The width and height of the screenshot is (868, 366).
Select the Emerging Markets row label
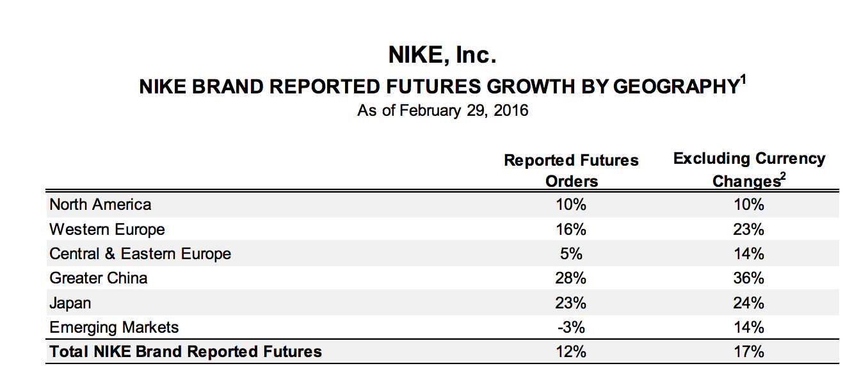tap(114, 328)
